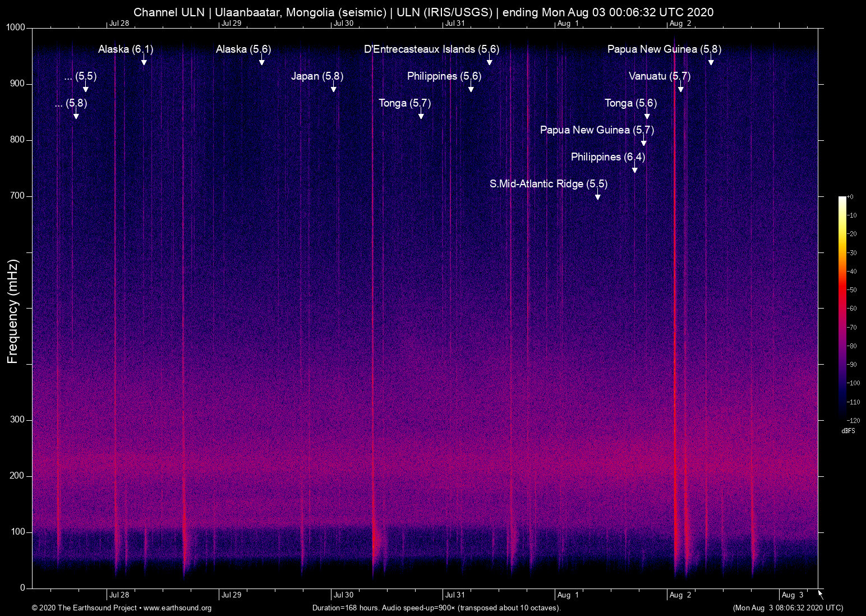
Task: Click the "dBFS" unit label
Action: (849, 431)
